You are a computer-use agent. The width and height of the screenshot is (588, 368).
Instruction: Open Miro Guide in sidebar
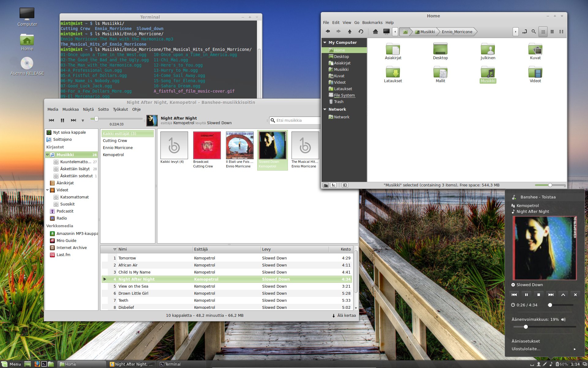71,240
